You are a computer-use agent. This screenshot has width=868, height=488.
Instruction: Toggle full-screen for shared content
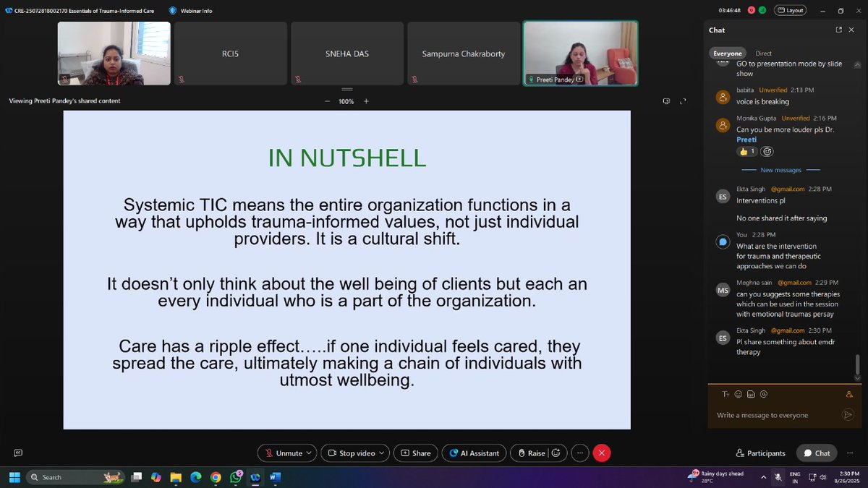684,101
